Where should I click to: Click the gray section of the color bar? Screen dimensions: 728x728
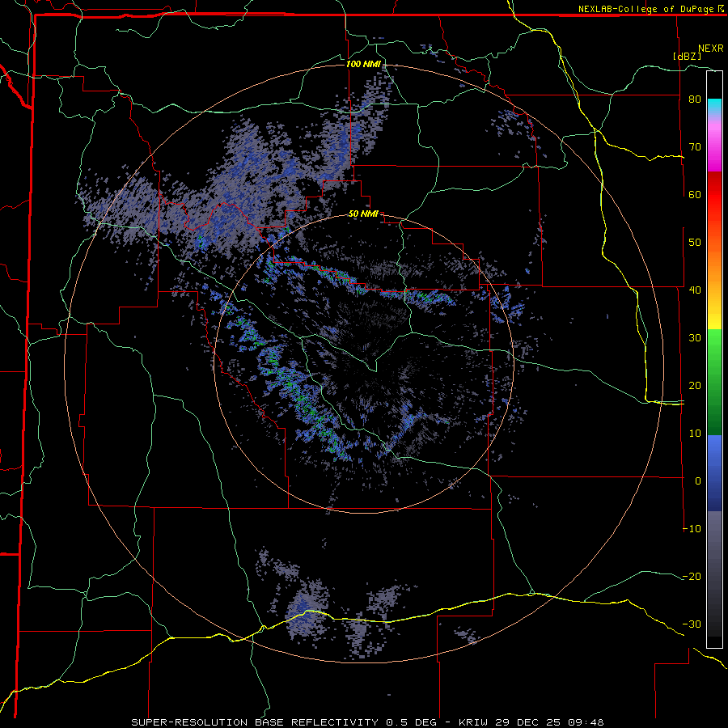pyautogui.click(x=714, y=574)
